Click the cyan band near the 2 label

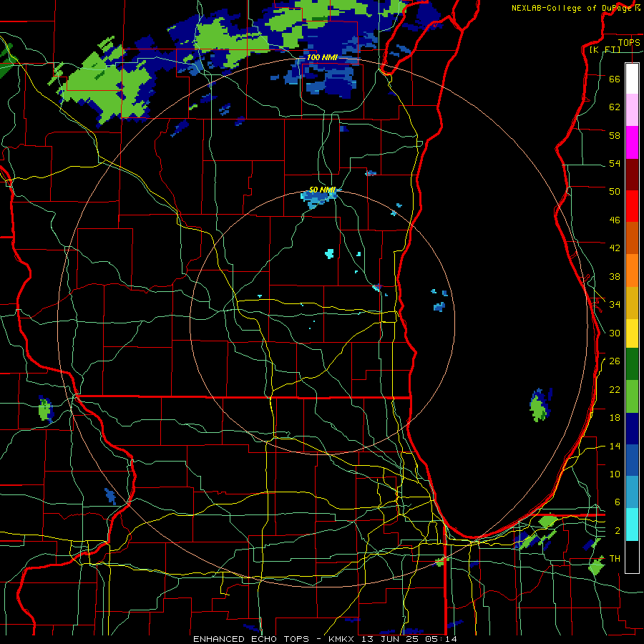click(x=632, y=525)
